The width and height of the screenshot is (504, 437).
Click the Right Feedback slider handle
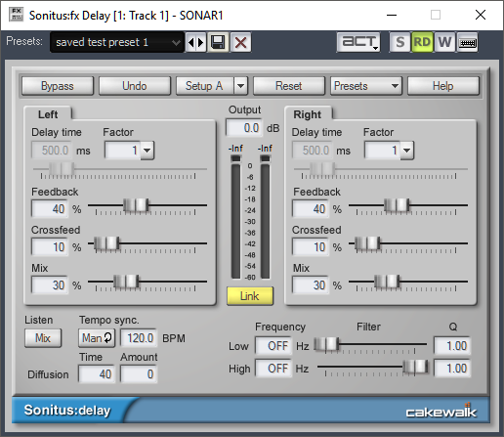(x=397, y=205)
